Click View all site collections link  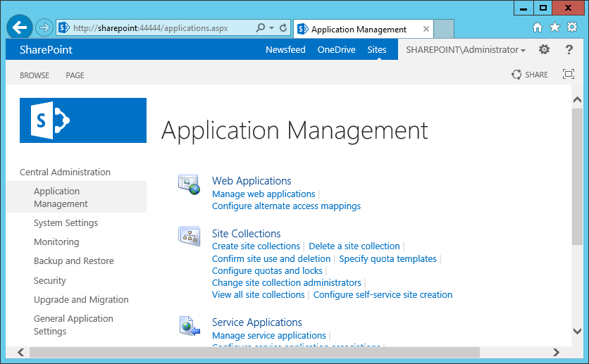coord(258,295)
